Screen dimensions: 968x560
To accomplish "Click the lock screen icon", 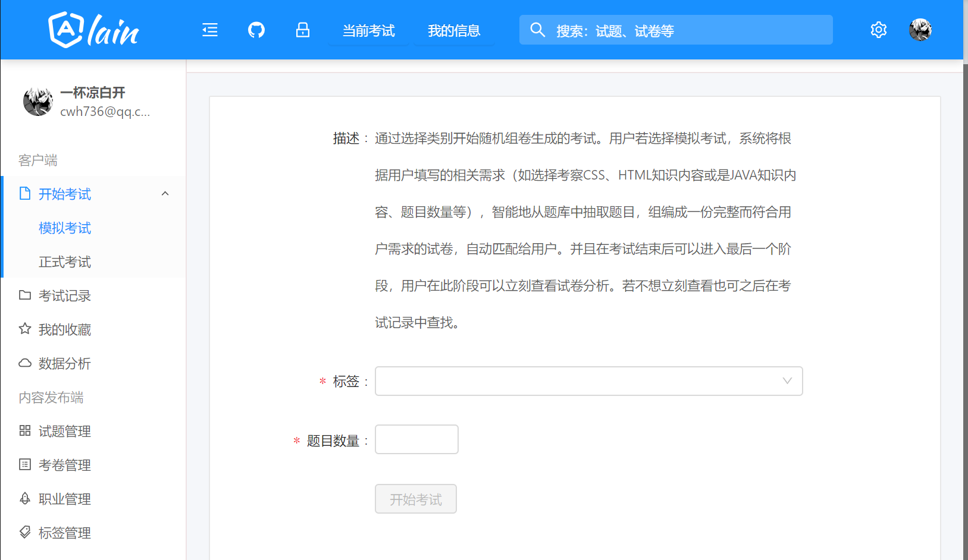I will pyautogui.click(x=303, y=30).
